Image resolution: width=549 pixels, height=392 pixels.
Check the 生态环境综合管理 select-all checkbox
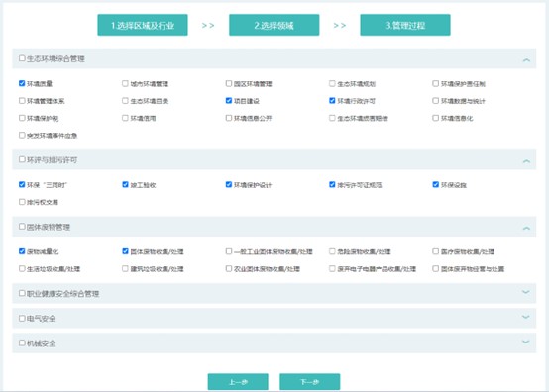click(x=22, y=58)
